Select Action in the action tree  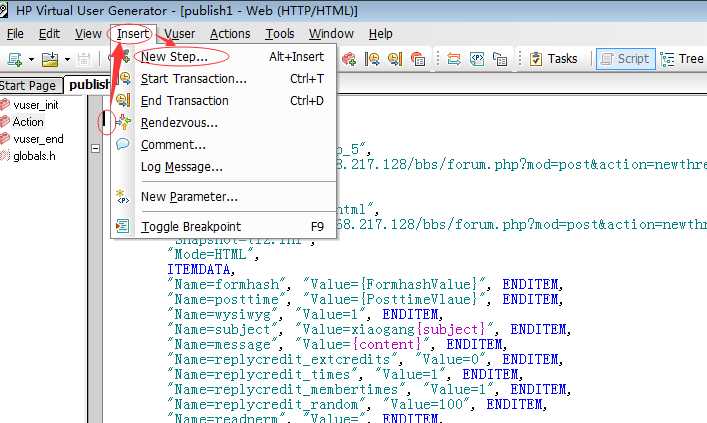point(28,122)
